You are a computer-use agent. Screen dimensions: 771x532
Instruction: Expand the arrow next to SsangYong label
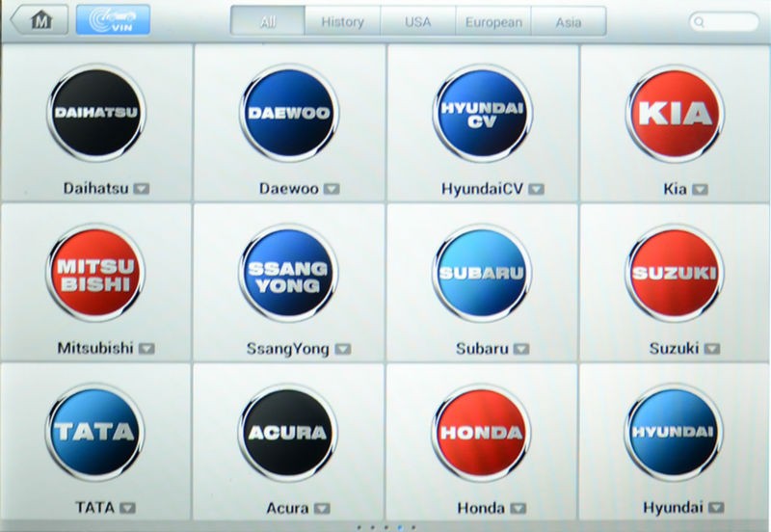(x=343, y=349)
